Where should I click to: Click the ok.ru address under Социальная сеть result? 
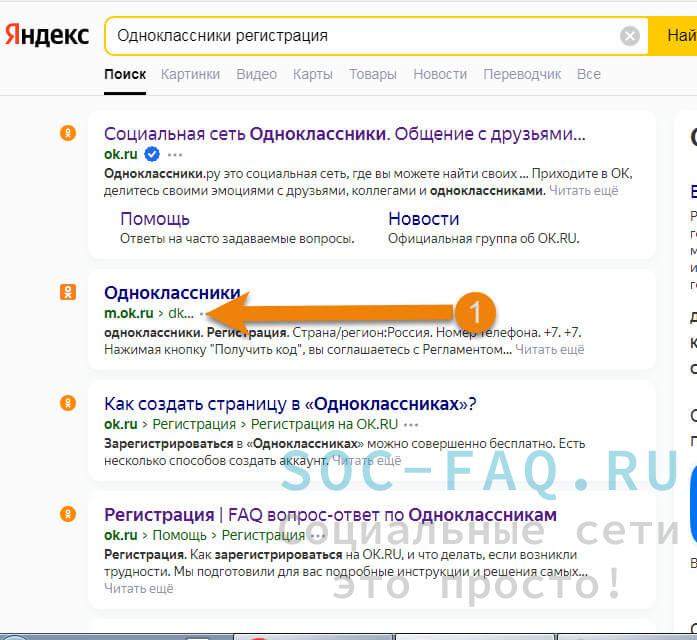pyautogui.click(x=120, y=154)
